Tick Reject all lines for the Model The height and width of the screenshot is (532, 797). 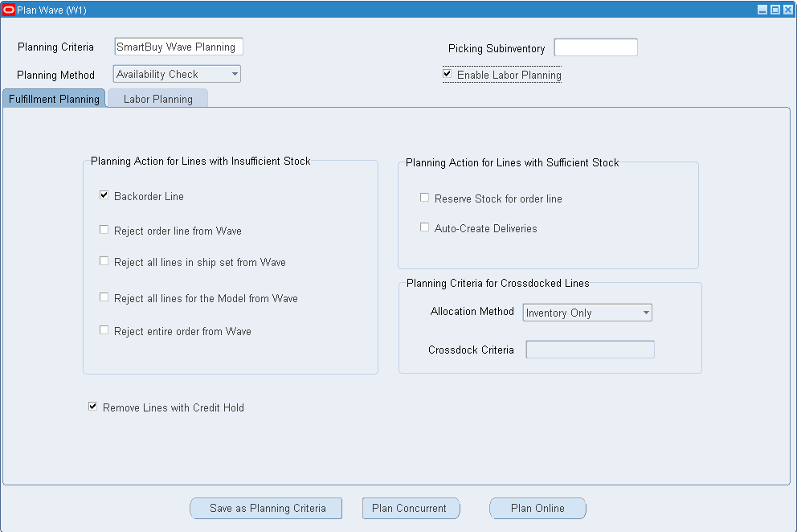point(104,297)
